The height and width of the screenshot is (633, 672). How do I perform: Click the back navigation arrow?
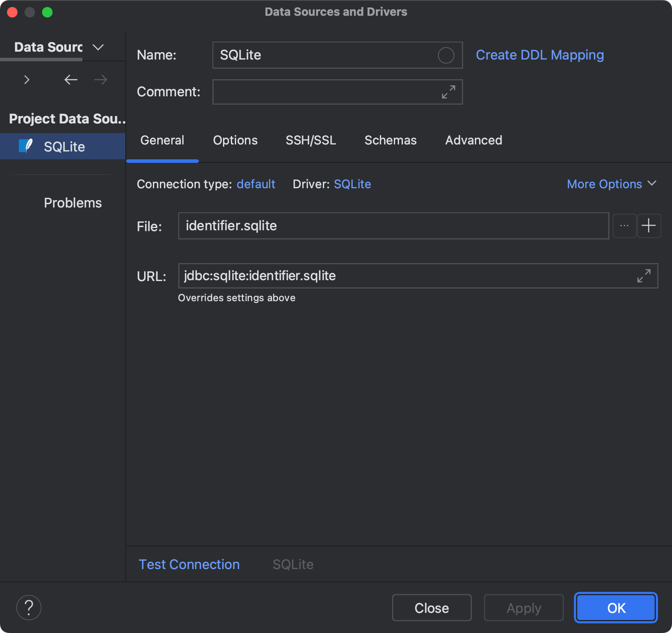[x=71, y=80]
